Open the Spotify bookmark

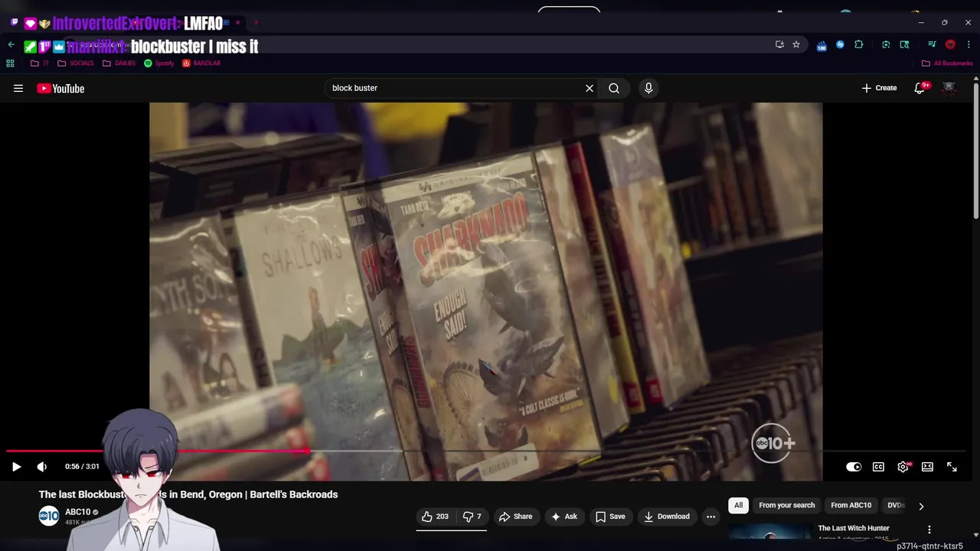point(159,64)
